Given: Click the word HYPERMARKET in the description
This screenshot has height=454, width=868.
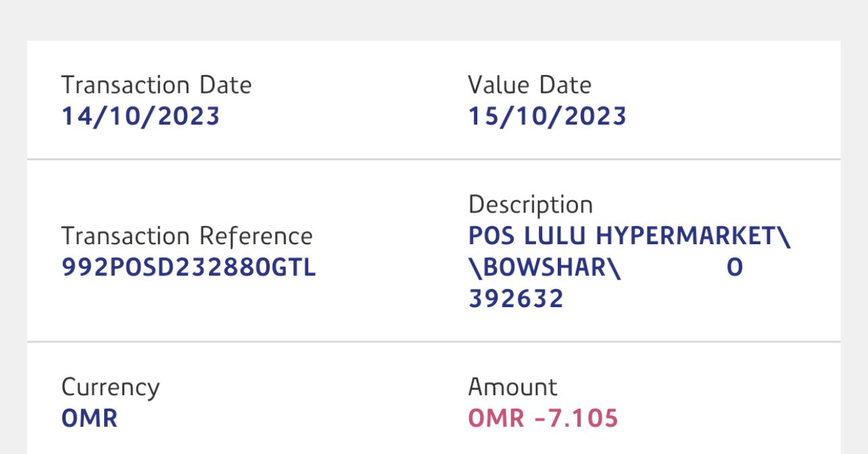Looking at the screenshot, I should 684,236.
